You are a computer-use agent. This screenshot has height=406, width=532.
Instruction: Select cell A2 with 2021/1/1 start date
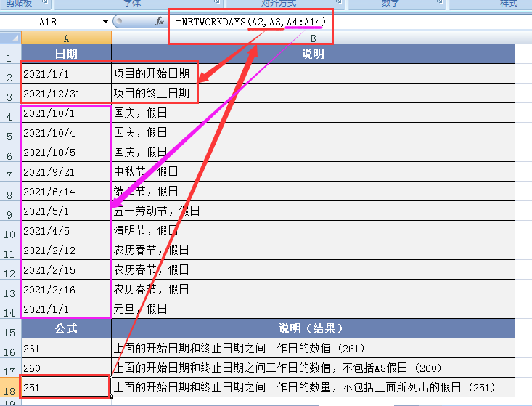[67, 73]
